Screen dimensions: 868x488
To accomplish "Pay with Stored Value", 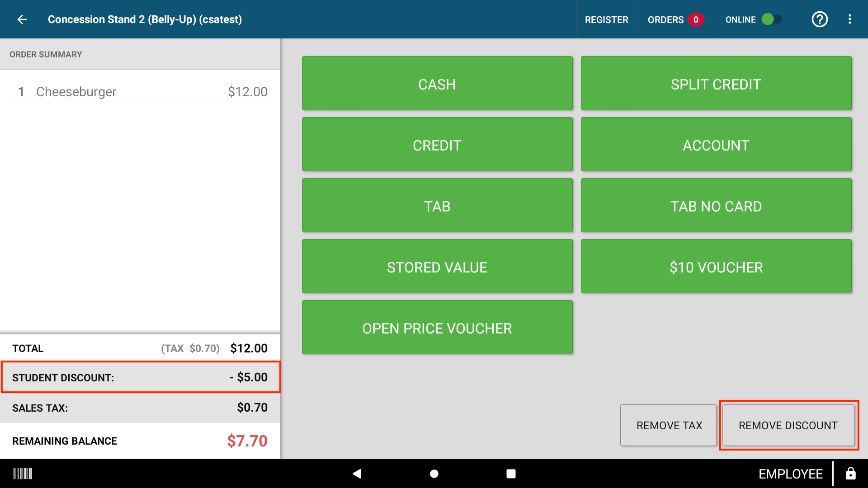I will pyautogui.click(x=437, y=266).
